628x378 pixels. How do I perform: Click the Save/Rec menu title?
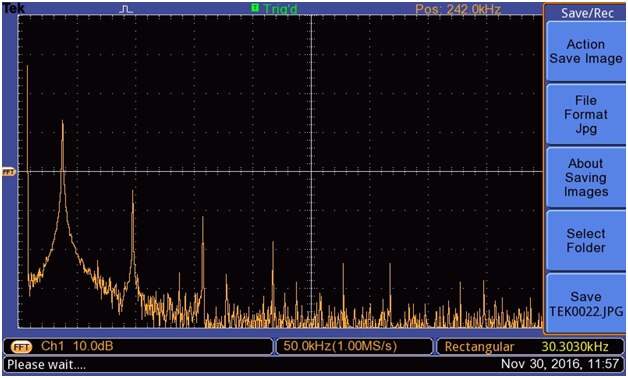tap(587, 13)
